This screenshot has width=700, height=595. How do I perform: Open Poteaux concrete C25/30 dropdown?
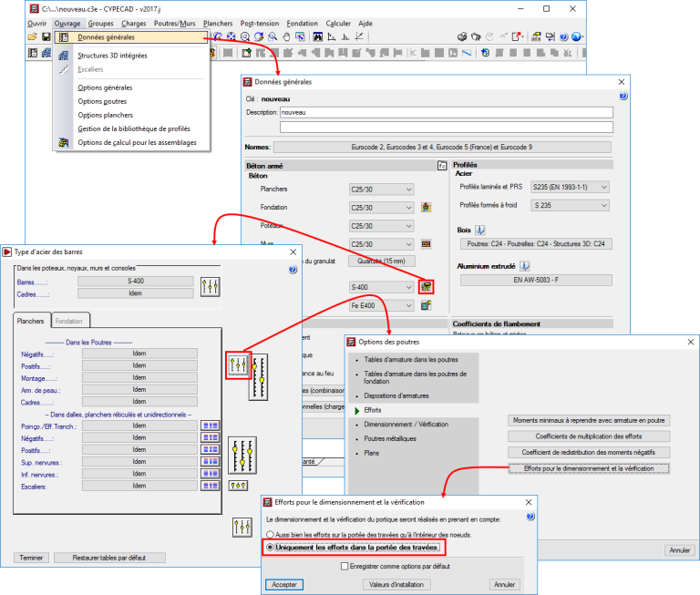[381, 226]
